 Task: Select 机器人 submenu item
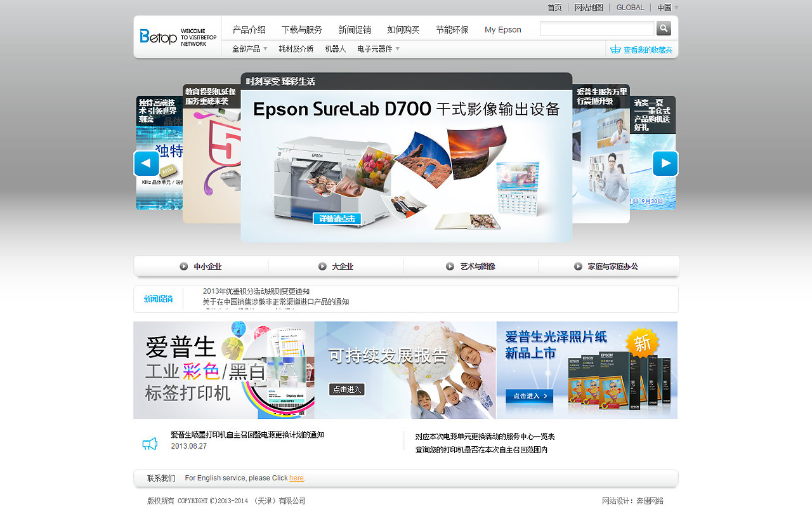click(x=336, y=49)
